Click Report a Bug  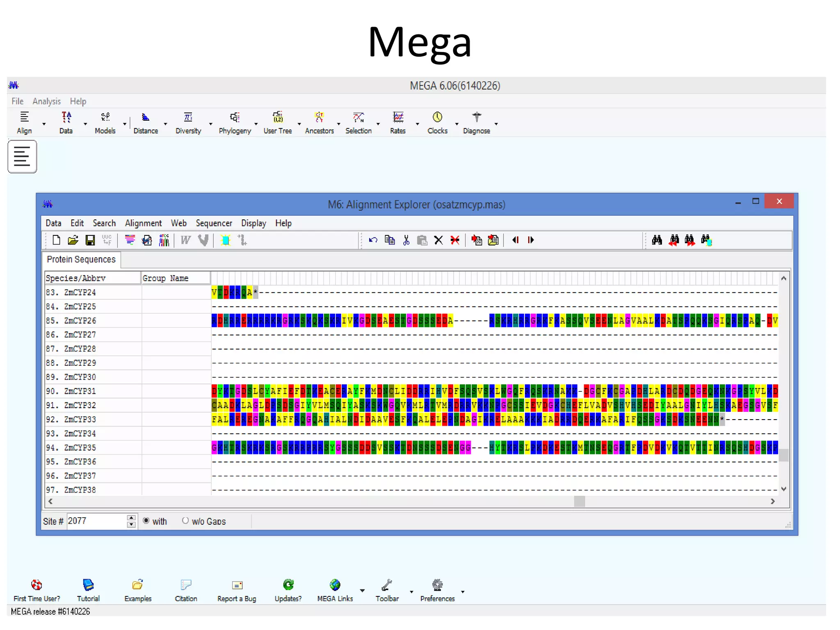coord(237,591)
